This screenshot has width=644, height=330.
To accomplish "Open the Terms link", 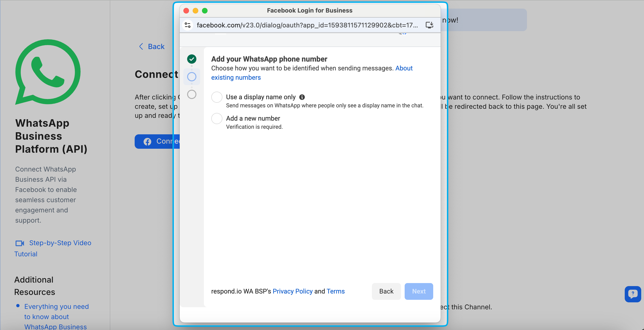I will pyautogui.click(x=335, y=291).
